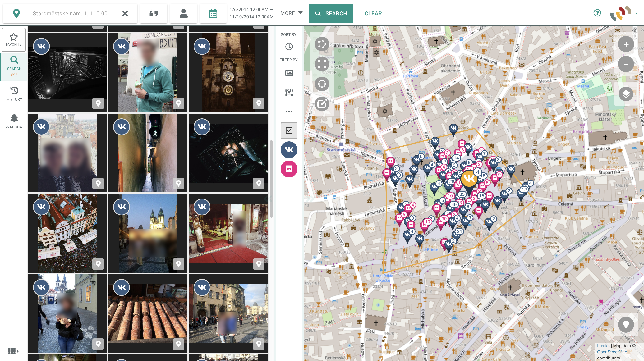Select the SEARCH 595 tab
Screen dimensions: 644x361
(x=14, y=66)
